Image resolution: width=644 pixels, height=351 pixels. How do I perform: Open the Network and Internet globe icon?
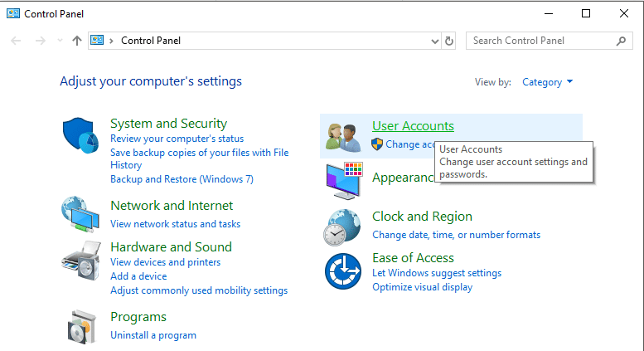[80, 214]
